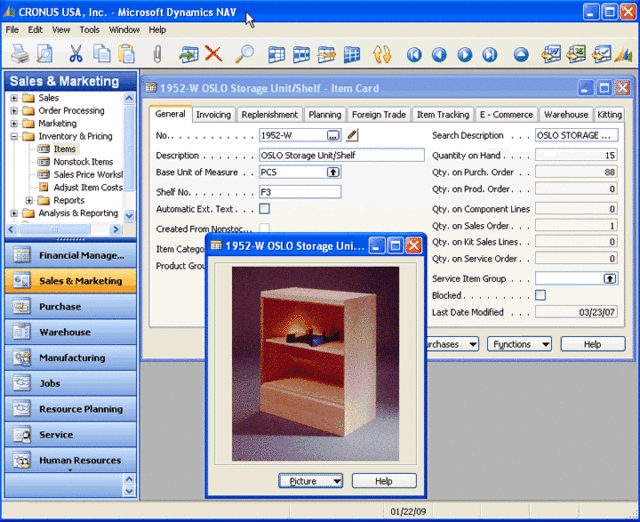640x522 pixels.
Task: Select Items in navigation tree
Action: pyautogui.click(x=64, y=149)
